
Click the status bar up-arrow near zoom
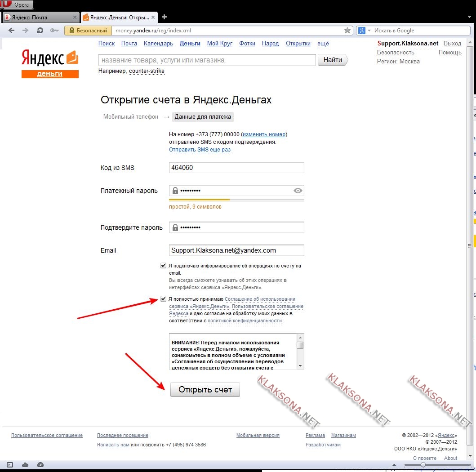click(x=394, y=465)
